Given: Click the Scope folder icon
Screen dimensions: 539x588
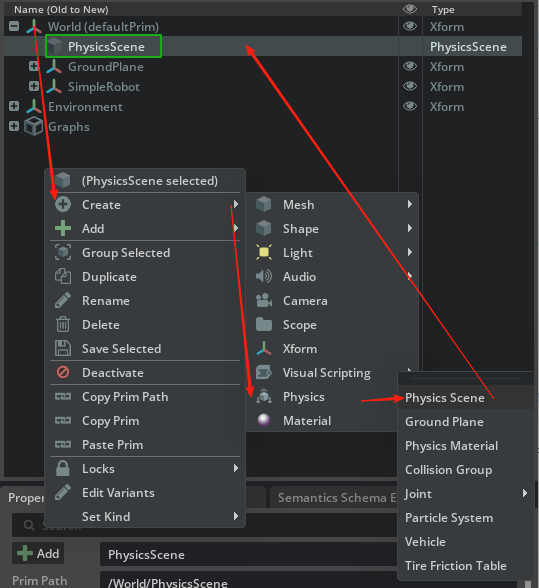Looking at the screenshot, I should [x=264, y=324].
